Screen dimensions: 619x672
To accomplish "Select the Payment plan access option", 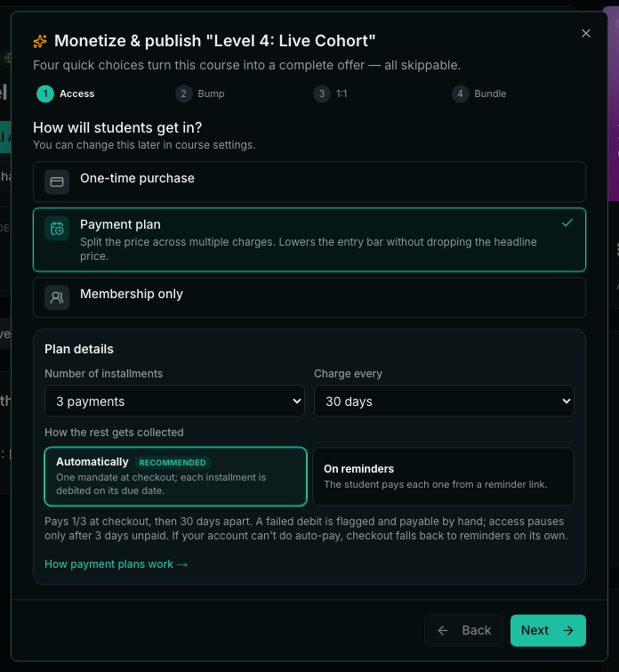I will point(309,240).
